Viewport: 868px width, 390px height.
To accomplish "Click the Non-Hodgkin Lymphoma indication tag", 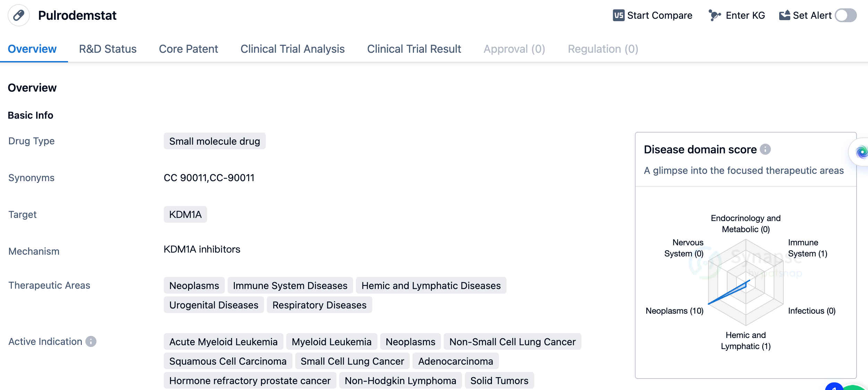I will point(400,381).
